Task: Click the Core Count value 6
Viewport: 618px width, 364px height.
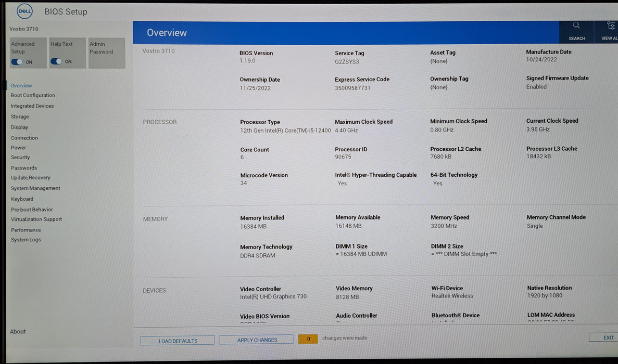Action: 242,157
